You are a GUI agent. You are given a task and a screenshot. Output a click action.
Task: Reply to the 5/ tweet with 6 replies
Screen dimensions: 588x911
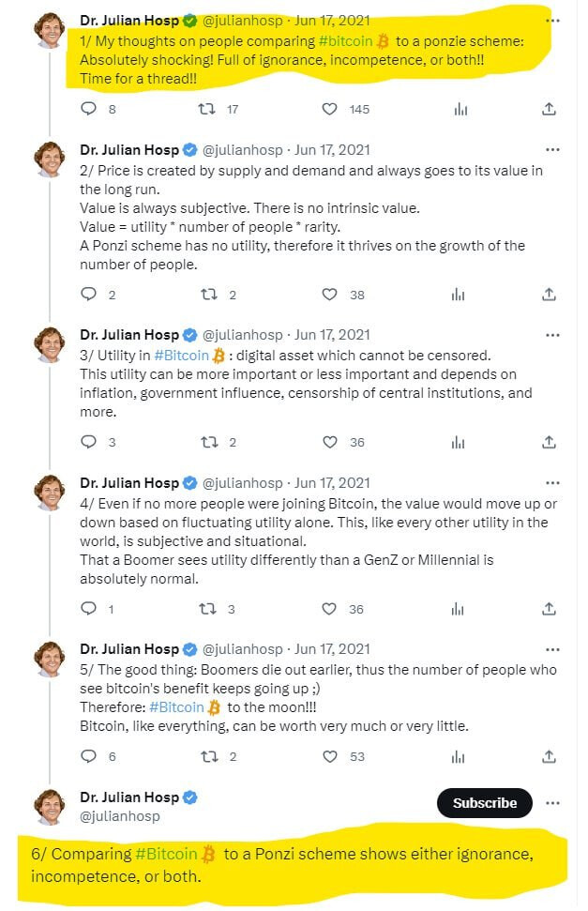88,756
